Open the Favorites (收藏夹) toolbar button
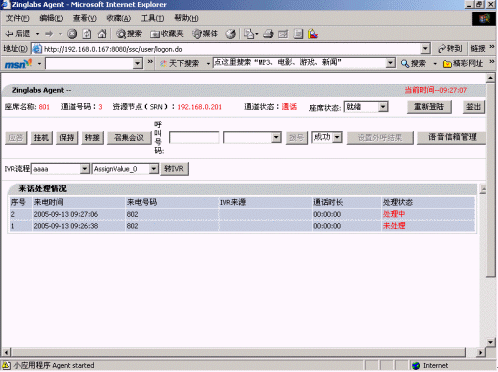The height and width of the screenshot is (372, 498). point(167,34)
